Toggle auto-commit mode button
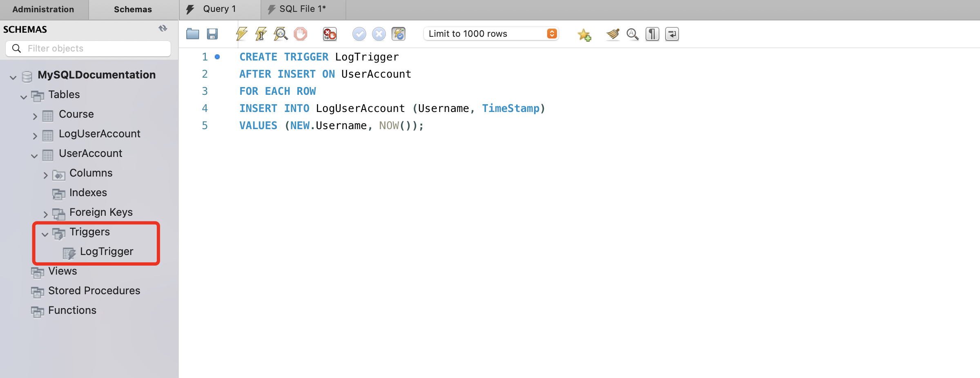Viewport: 980px width, 378px height. (x=399, y=34)
